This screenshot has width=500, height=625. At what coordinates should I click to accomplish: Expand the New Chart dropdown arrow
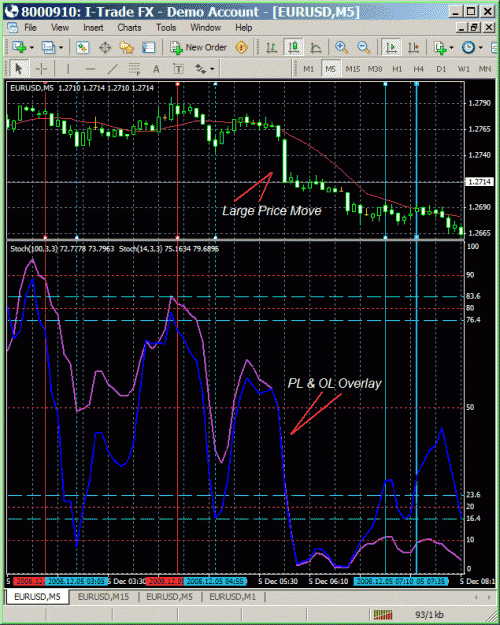click(x=32, y=48)
